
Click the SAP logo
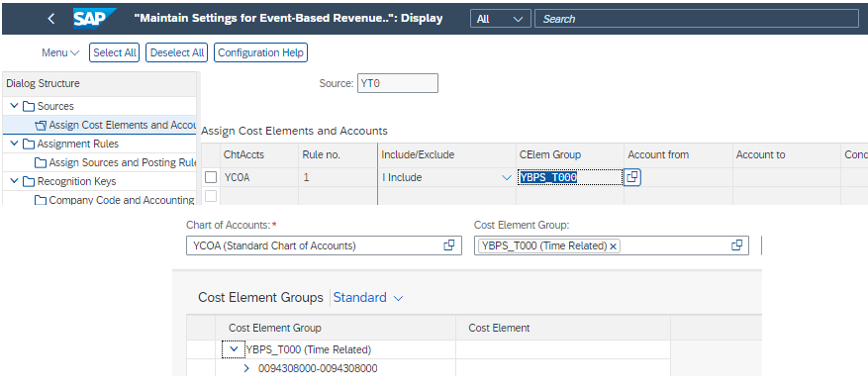[x=94, y=18]
